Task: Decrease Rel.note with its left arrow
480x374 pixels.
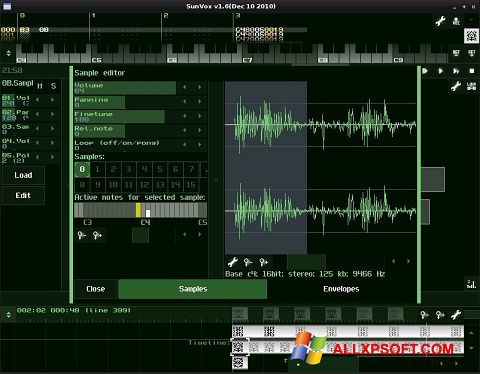Action: (184, 130)
